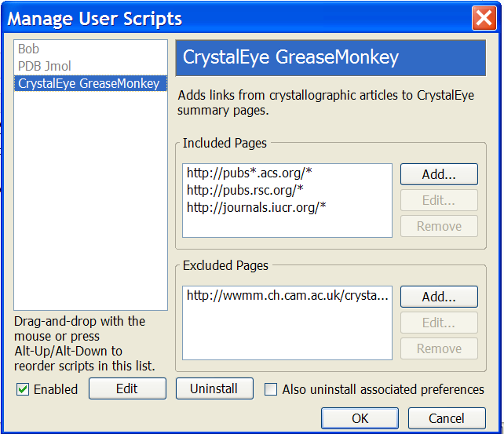Select the wwmm.ch.cam.ac.uk excluded page
The width and height of the screenshot is (504, 434).
(x=287, y=295)
